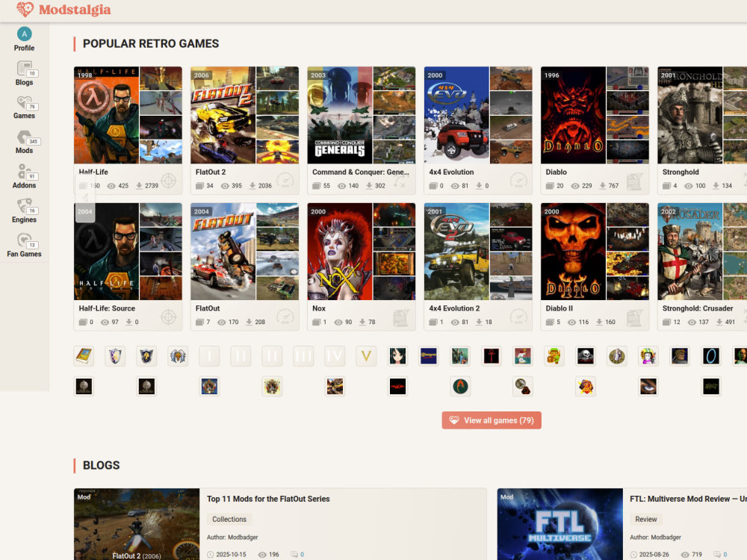Click the Collections tag
Viewport: 747px width, 560px height.
(x=229, y=519)
